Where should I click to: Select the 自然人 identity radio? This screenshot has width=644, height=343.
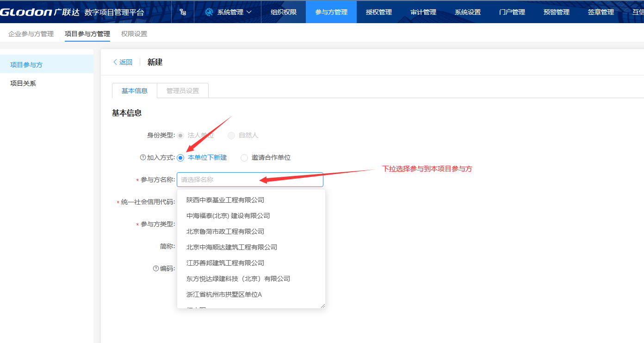coord(231,136)
